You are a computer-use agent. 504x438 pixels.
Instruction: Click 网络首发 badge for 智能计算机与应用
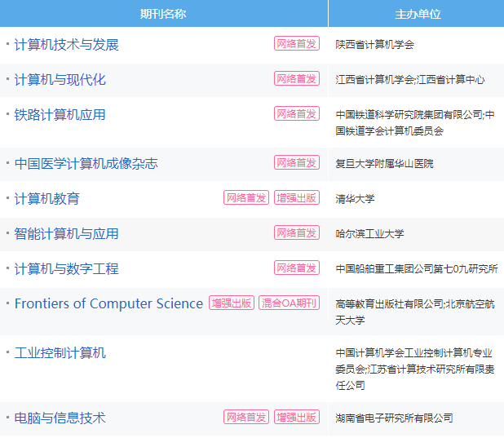click(x=297, y=232)
